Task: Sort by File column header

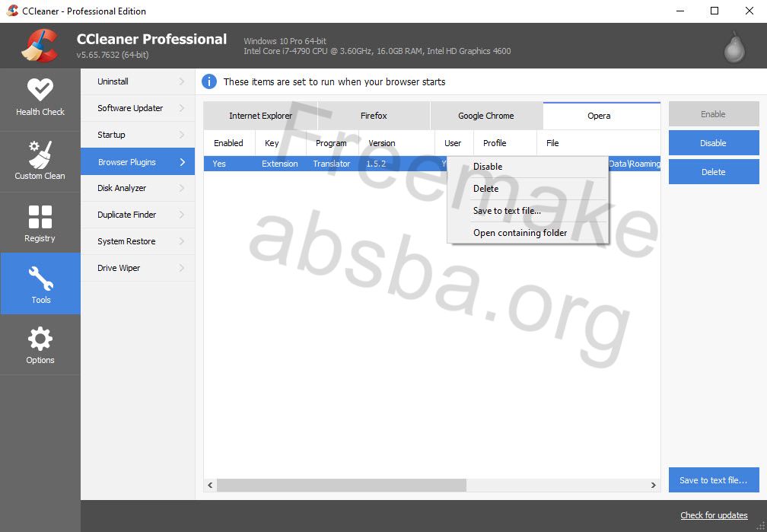Action: [x=598, y=143]
